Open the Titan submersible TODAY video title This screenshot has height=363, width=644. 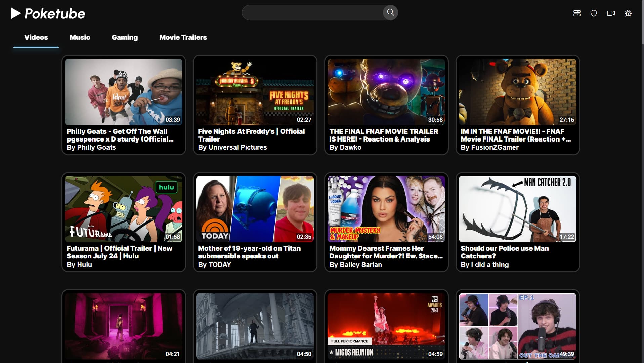pos(249,252)
